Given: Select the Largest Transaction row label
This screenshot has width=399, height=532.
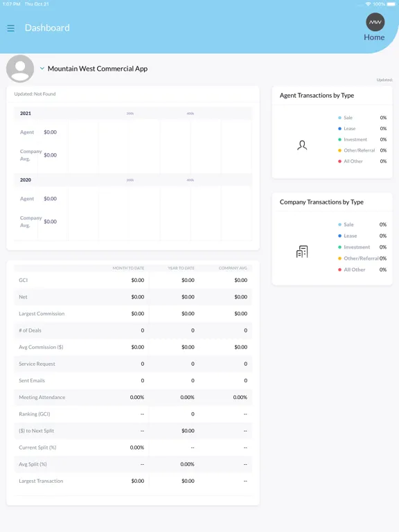Looking at the screenshot, I should click(x=41, y=481).
